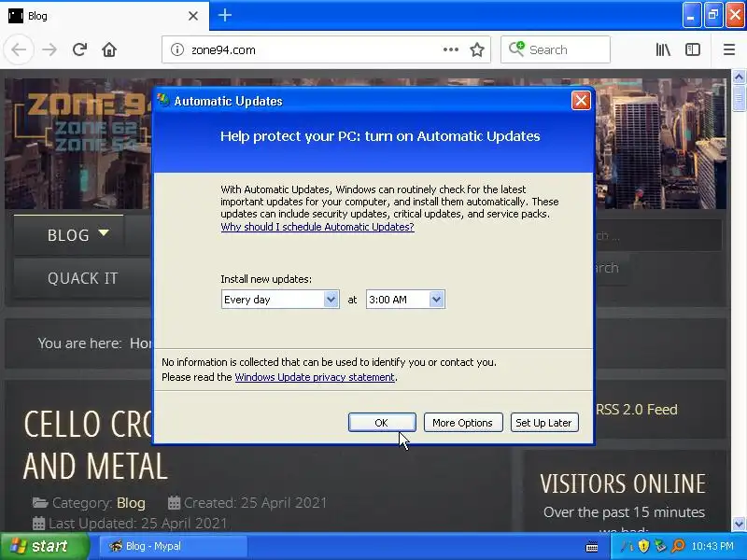Open the browser home page
747x560 pixels.
point(109,49)
